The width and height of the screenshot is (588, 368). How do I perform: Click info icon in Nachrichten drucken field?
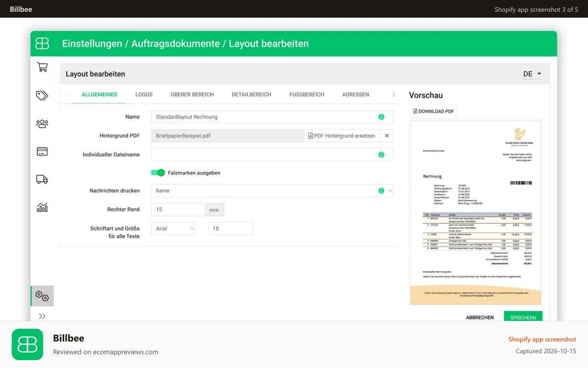pyautogui.click(x=381, y=190)
